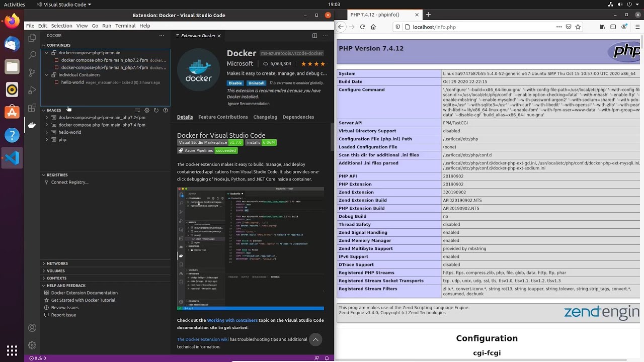Switch to Feature Contributions tab
This screenshot has width=644, height=362.
pyautogui.click(x=223, y=117)
